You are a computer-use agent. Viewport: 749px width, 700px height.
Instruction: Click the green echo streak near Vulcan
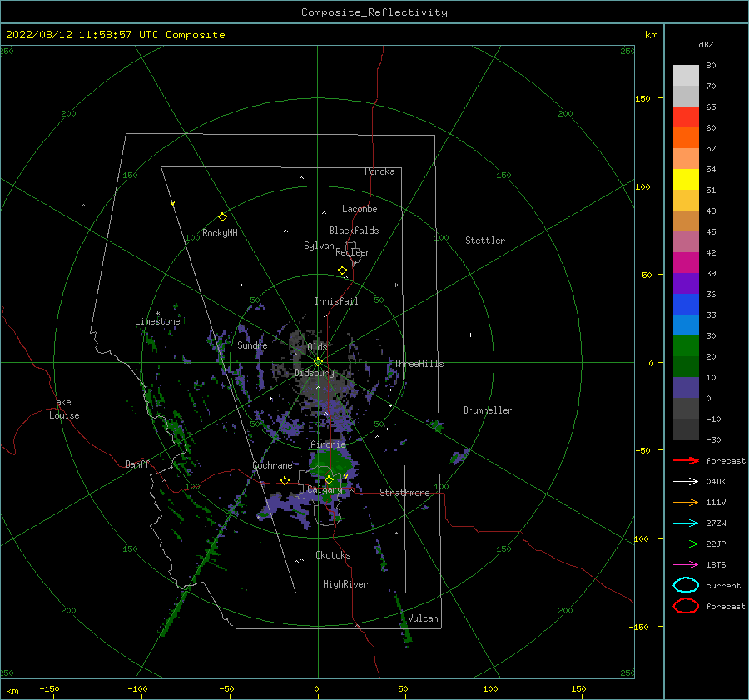point(404,620)
